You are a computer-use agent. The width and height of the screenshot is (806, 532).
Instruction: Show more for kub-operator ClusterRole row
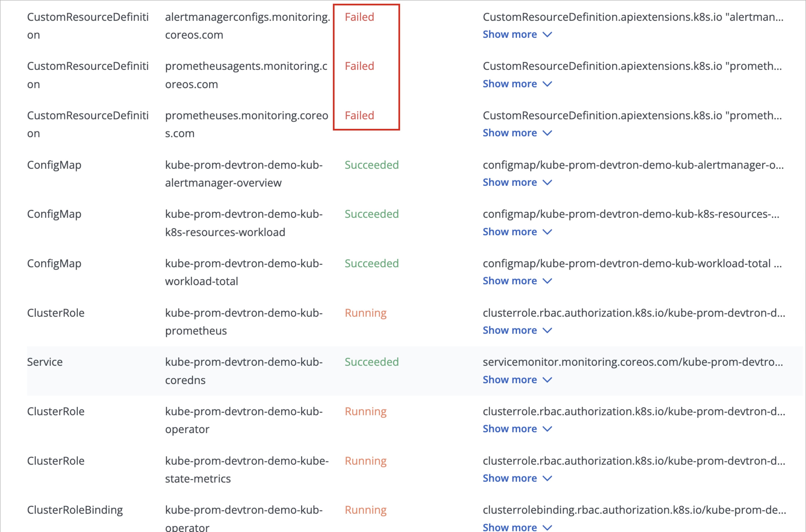(x=517, y=429)
